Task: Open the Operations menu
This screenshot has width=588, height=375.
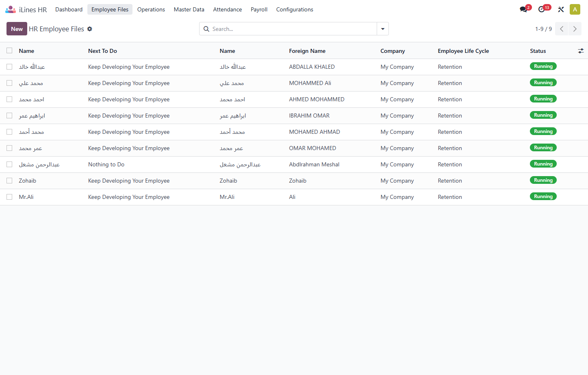Action: pyautogui.click(x=151, y=9)
